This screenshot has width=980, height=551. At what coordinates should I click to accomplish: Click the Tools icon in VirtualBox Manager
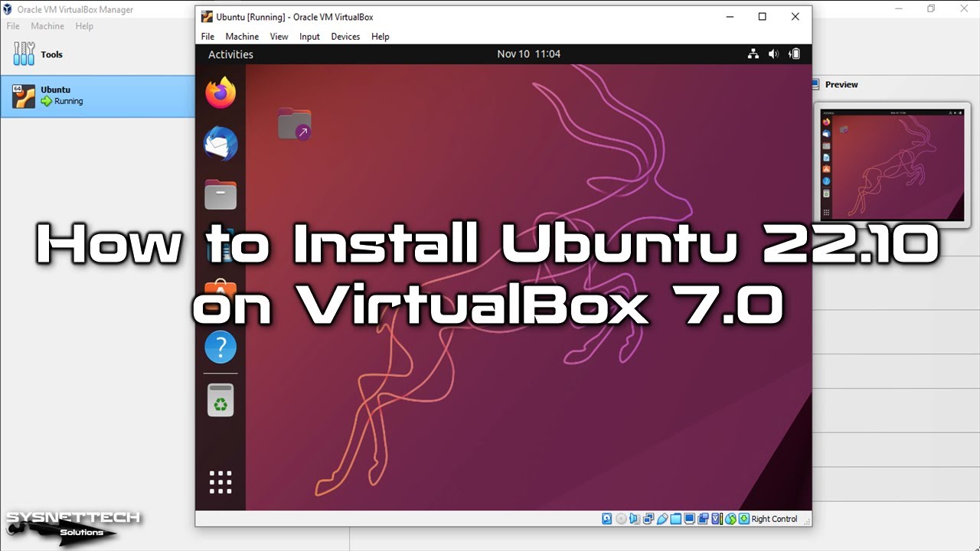(24, 54)
